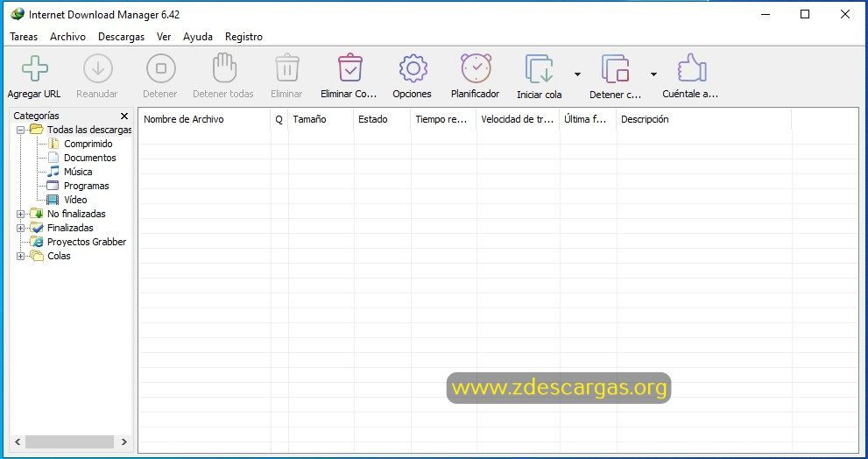Click the Reanudar download arrow icon

pyautogui.click(x=98, y=68)
